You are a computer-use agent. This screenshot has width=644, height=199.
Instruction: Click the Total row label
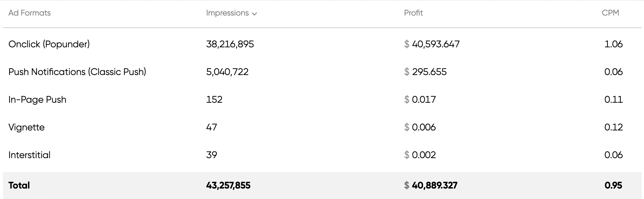(x=19, y=185)
